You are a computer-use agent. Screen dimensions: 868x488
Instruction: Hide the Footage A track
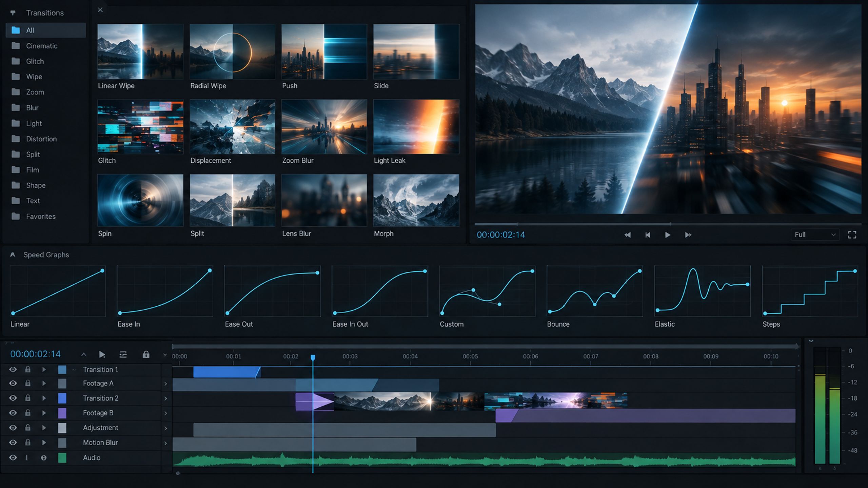pos(13,383)
